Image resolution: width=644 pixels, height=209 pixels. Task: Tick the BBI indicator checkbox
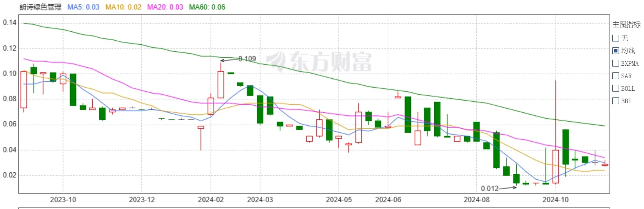[615, 101]
